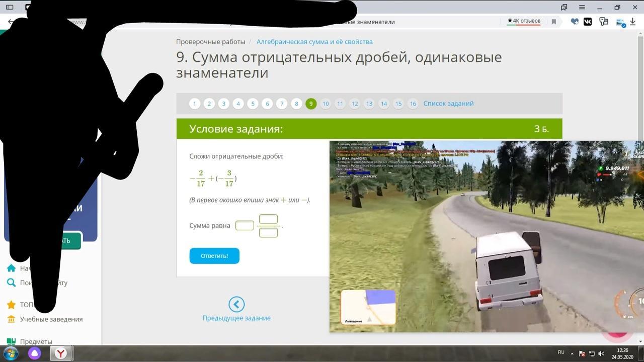Open the VK extension icon in toolbar
The height and width of the screenshot is (362, 644).
[x=588, y=22]
